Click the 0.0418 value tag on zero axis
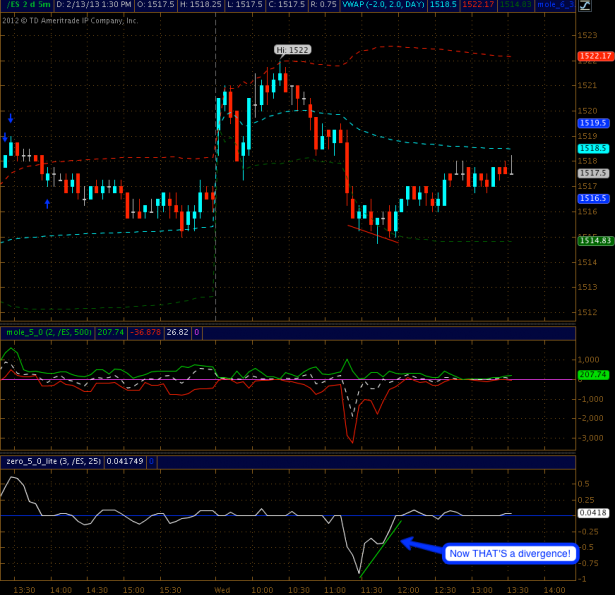The width and height of the screenshot is (615, 595). click(x=593, y=511)
